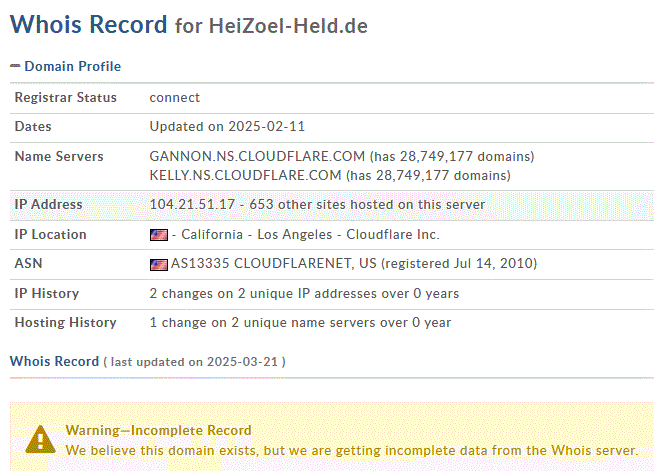Click the Registrar Status connect value
This screenshot has height=472, width=655.
(x=175, y=97)
